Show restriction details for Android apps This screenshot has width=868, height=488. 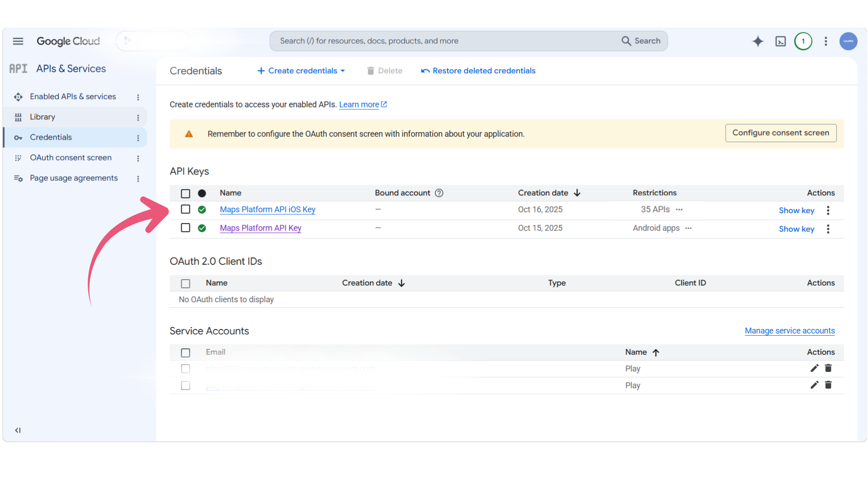point(688,228)
